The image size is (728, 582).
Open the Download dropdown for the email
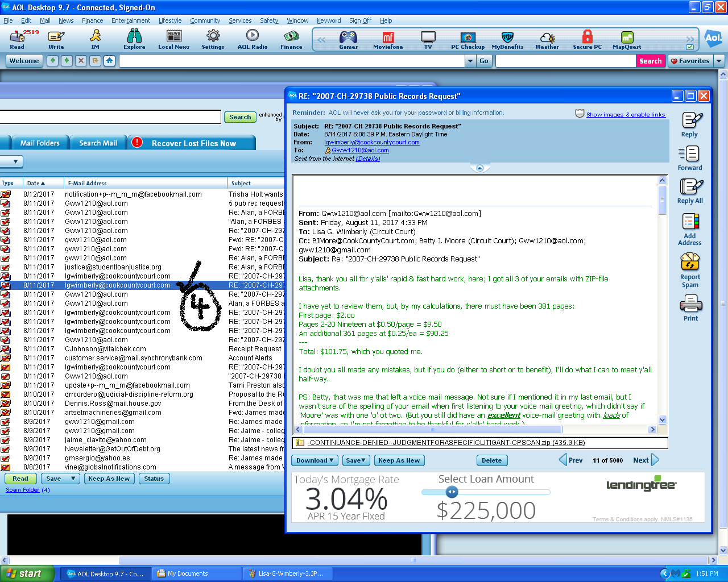[x=315, y=460]
